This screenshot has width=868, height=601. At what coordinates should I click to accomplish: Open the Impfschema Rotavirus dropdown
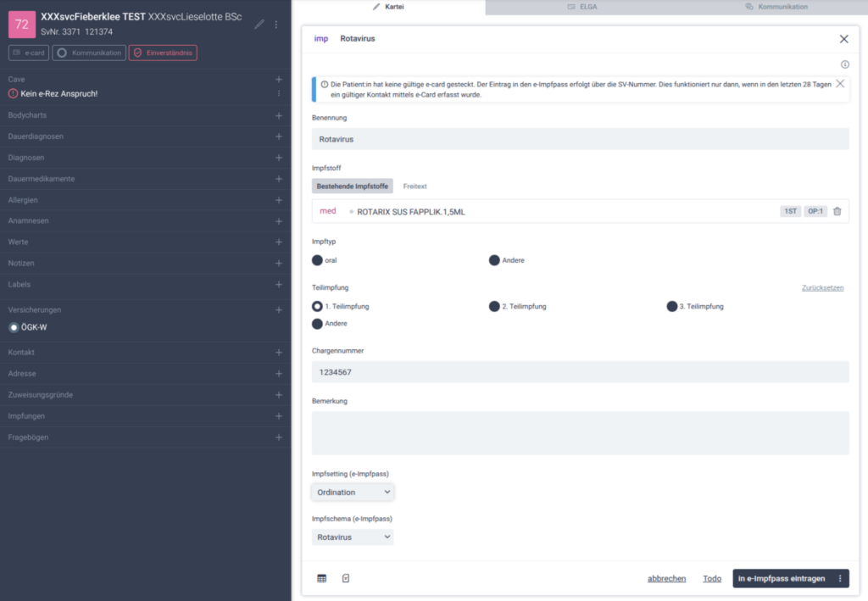point(353,537)
